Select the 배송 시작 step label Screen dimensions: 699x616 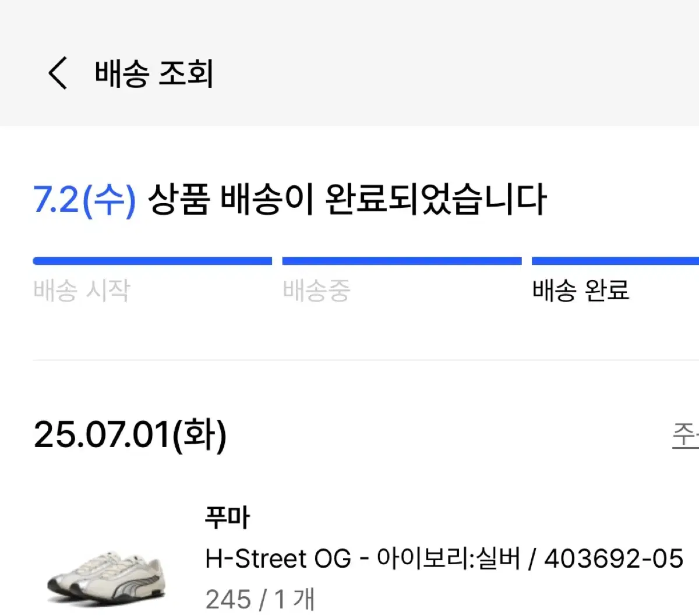click(x=82, y=290)
